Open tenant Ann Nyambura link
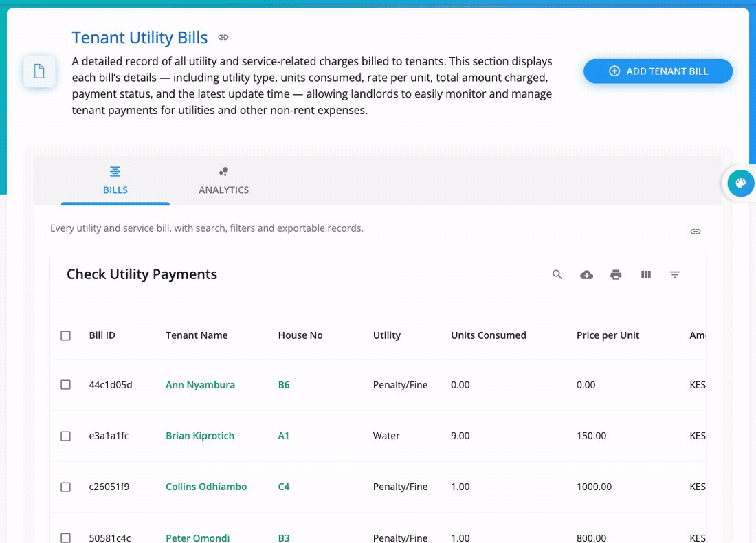Viewport: 756px width, 543px height. pyautogui.click(x=200, y=385)
